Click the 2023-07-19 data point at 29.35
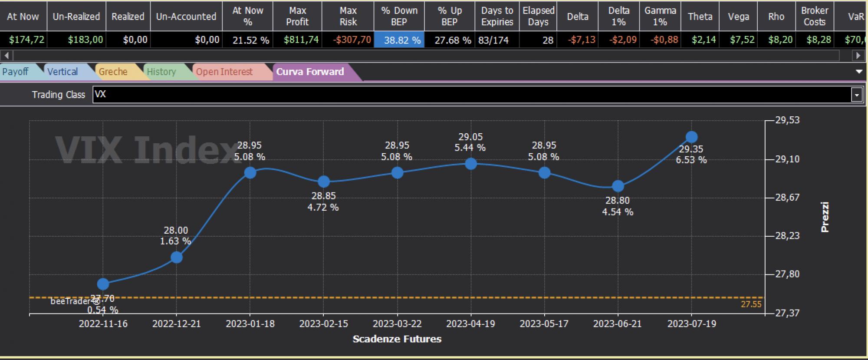Screen dimensions: 868x360 tap(691, 137)
